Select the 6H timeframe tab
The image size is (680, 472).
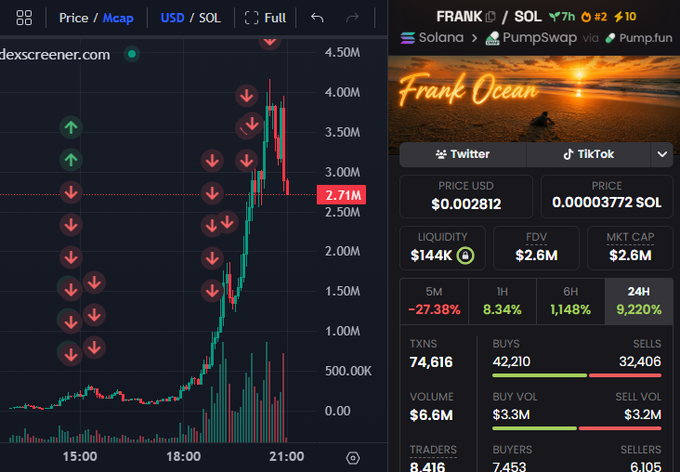[x=570, y=302]
